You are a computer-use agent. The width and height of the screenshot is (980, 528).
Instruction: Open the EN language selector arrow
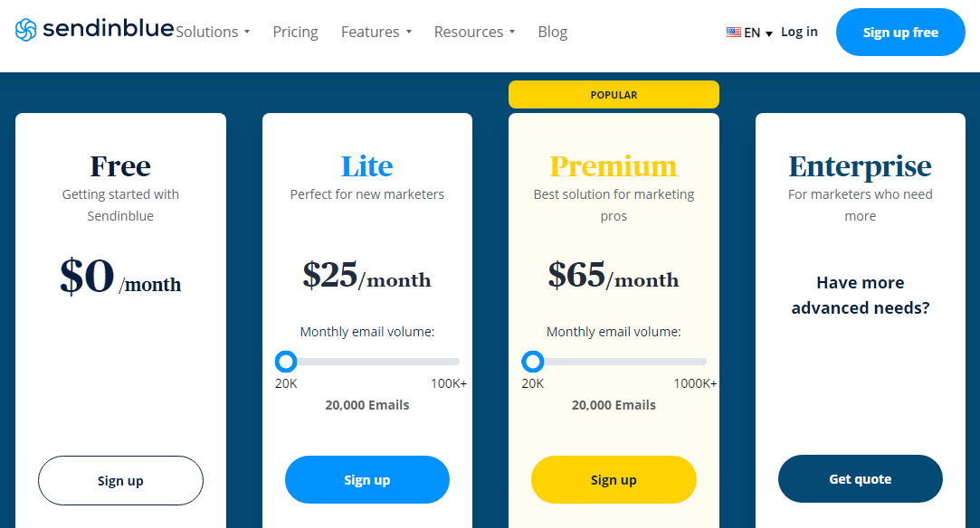tap(769, 33)
